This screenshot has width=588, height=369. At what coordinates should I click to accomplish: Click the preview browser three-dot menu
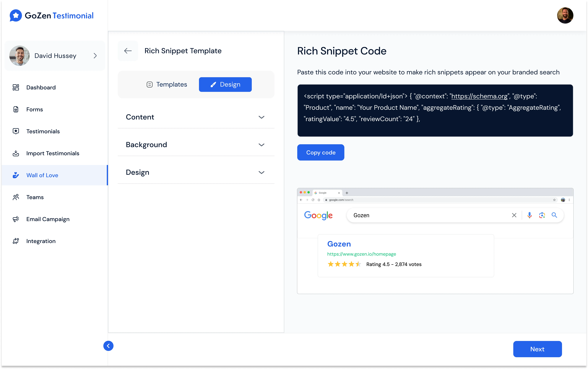(569, 200)
